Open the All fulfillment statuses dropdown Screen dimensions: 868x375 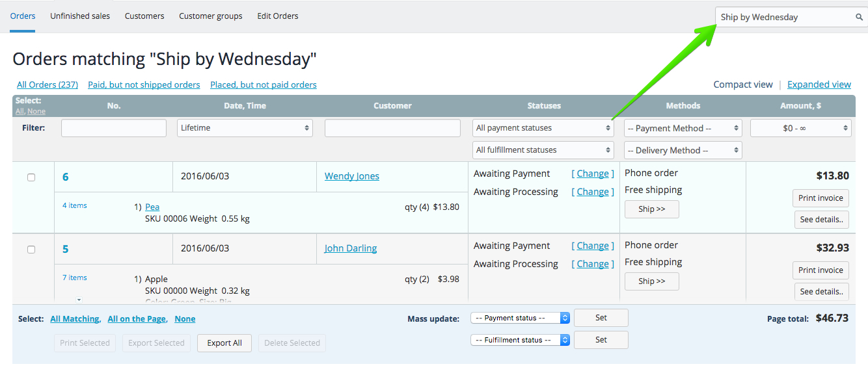[543, 150]
